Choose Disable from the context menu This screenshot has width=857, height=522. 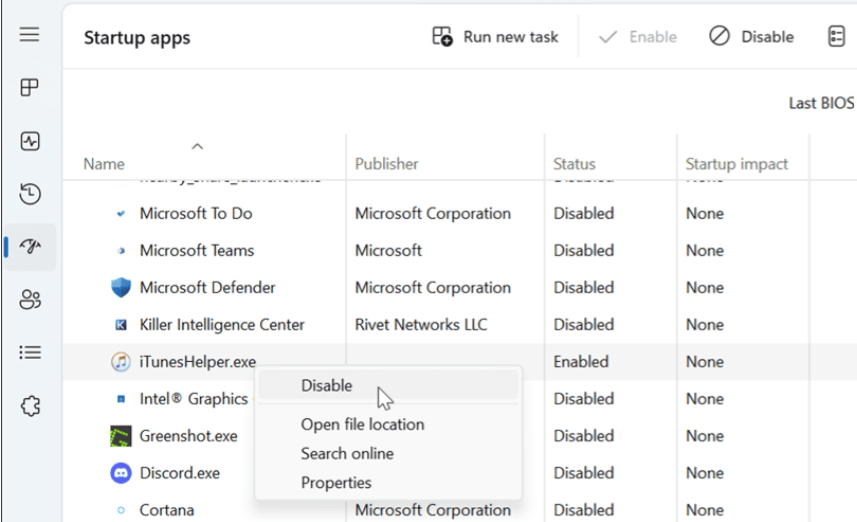(327, 386)
